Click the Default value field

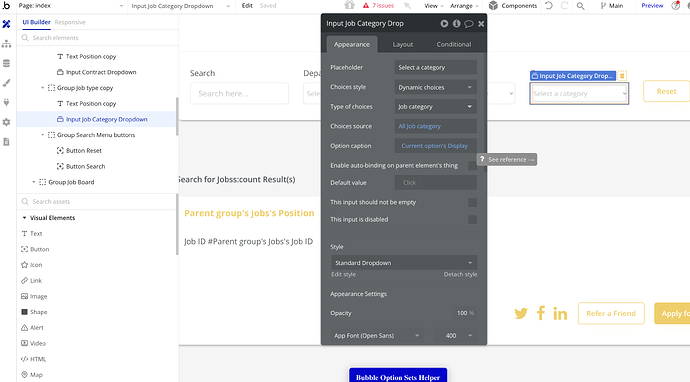click(436, 183)
